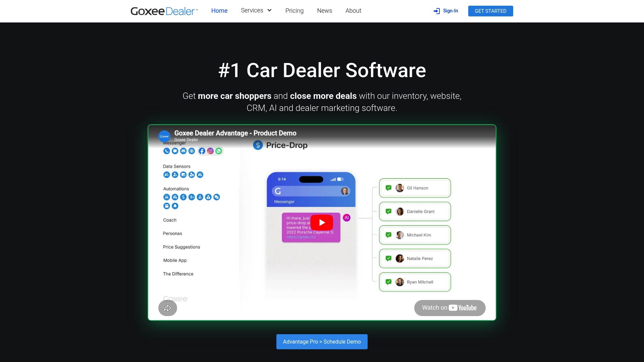644x362 pixels.
Task: Click the walking person Automations icon
Action: tap(192, 197)
